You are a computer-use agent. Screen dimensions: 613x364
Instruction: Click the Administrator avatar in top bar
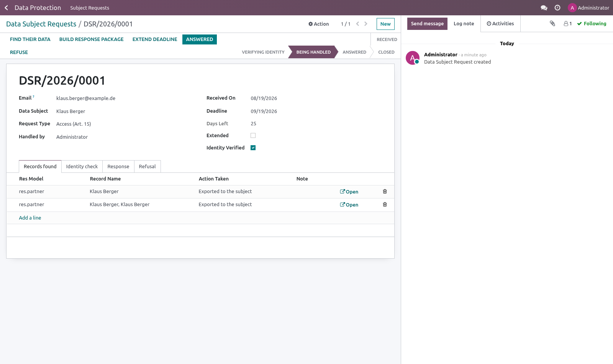(572, 8)
